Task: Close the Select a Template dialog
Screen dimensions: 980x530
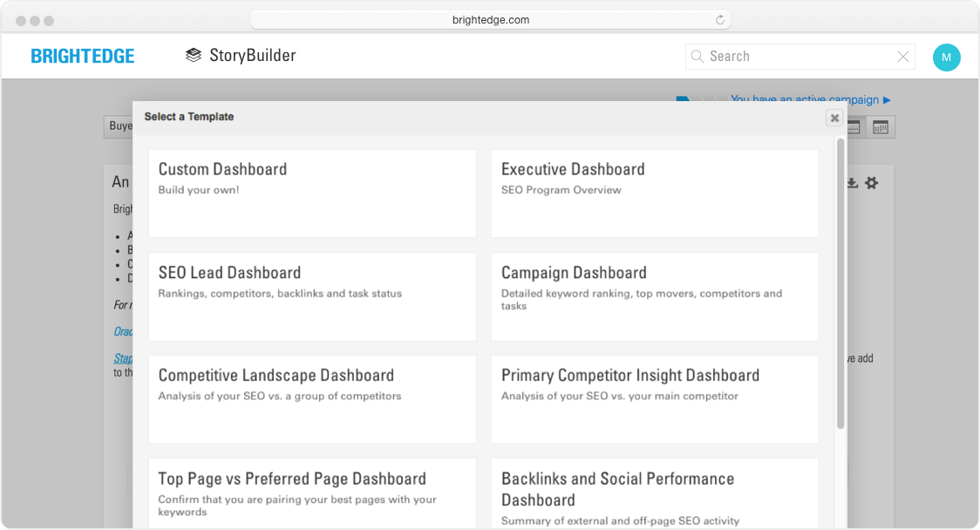Action: (834, 118)
